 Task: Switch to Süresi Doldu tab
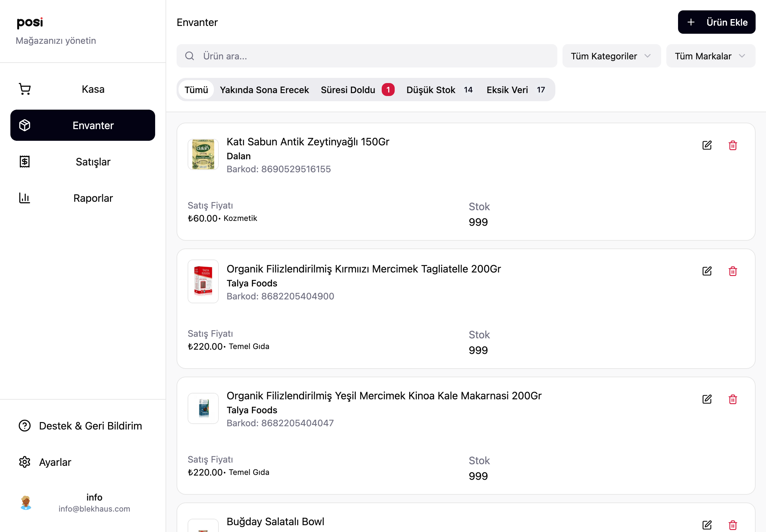[357, 90]
